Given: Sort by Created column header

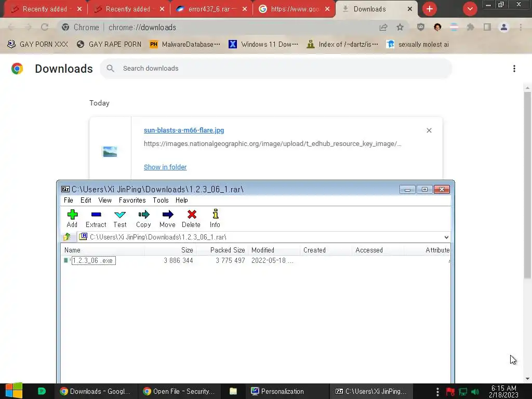Looking at the screenshot, I should click(326, 250).
